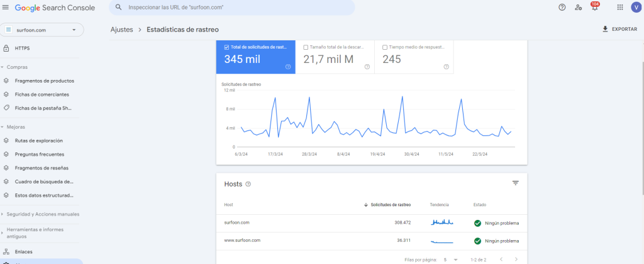Go back to Ajustes breadcrumb
Image resolution: width=644 pixels, height=264 pixels.
point(121,29)
